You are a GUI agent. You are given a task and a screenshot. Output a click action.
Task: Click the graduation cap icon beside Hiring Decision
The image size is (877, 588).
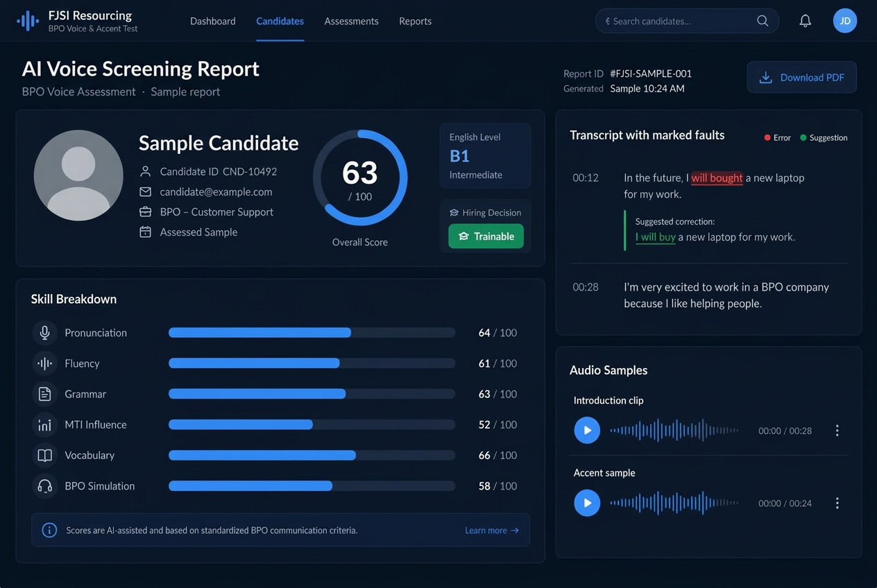454,213
